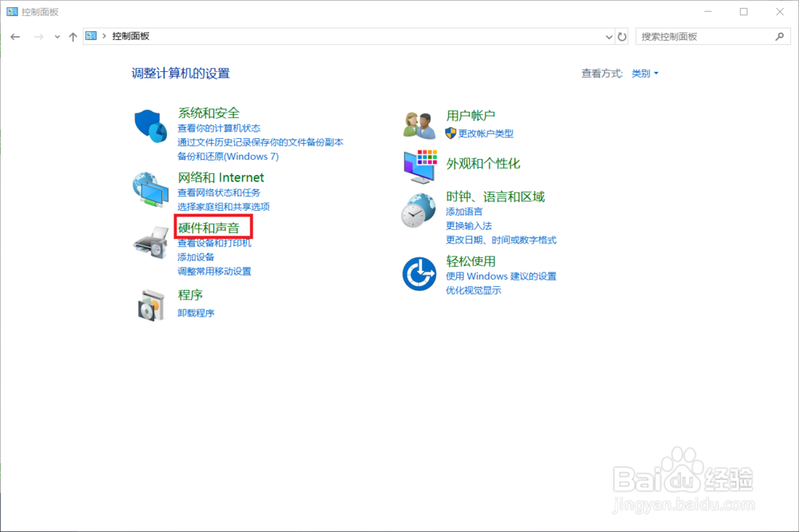
Task: Click the Control Panel icon in the title bar
Action: click(x=12, y=11)
